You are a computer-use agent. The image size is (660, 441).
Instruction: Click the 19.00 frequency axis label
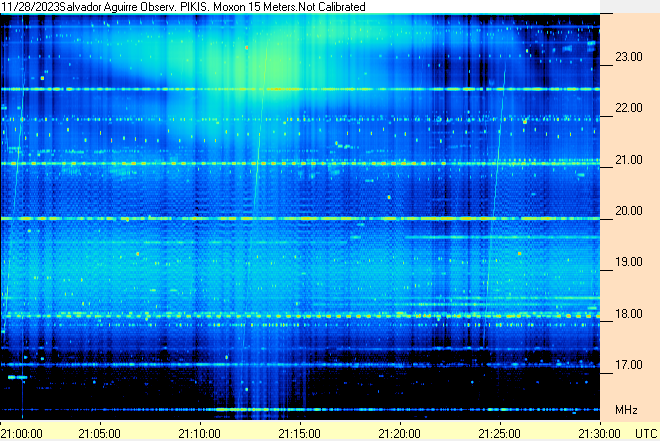coord(629,262)
